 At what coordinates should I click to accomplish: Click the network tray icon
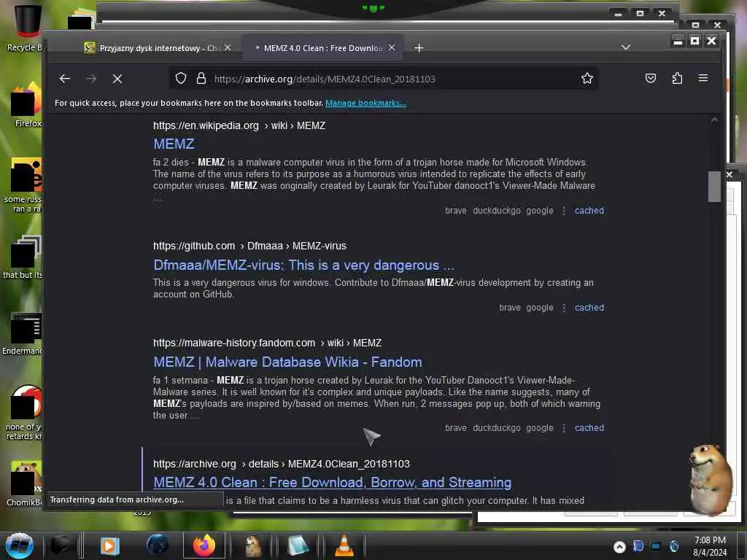[656, 546]
